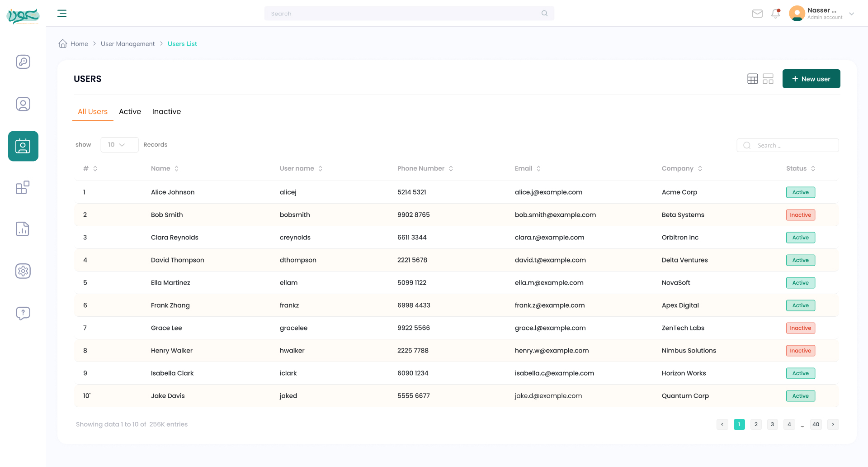This screenshot has width=868, height=467.
Task: Open the hamburger menu icon
Action: tap(62, 14)
